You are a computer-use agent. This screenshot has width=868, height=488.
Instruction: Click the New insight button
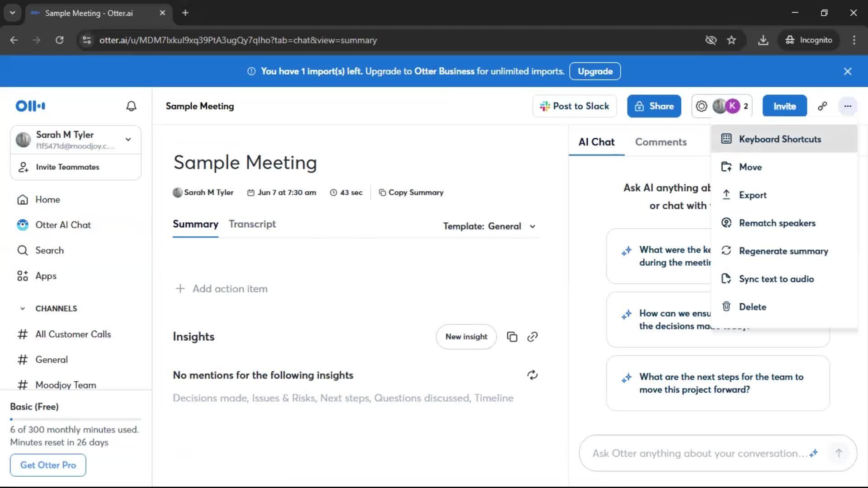click(466, 337)
